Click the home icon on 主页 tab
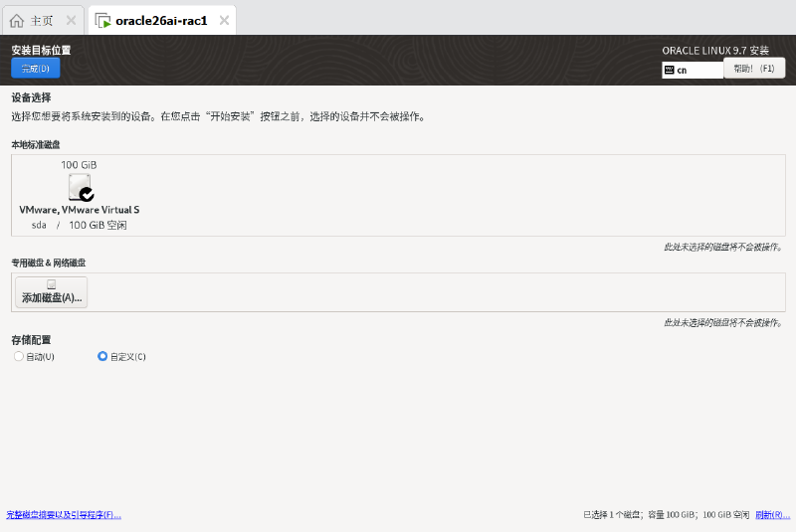 click(x=17, y=21)
